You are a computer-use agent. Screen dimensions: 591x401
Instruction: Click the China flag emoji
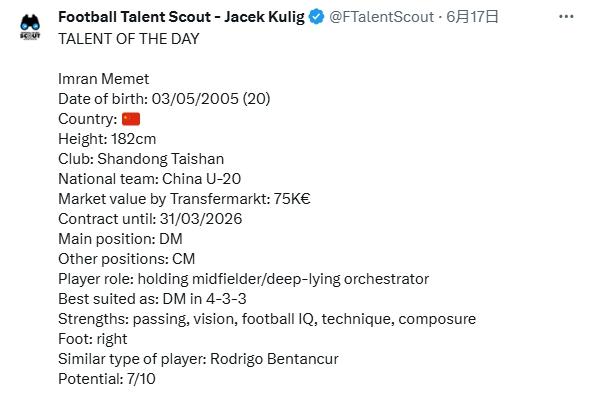(131, 119)
